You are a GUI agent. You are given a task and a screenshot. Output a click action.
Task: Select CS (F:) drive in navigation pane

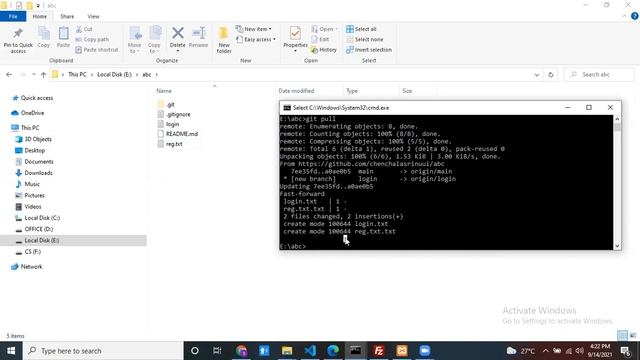28,252
